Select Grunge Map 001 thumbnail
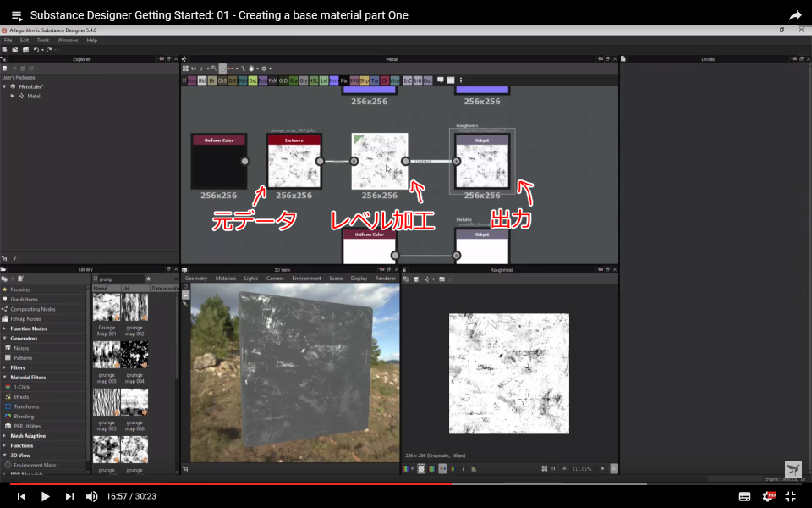Image resolution: width=812 pixels, height=508 pixels. tap(107, 306)
